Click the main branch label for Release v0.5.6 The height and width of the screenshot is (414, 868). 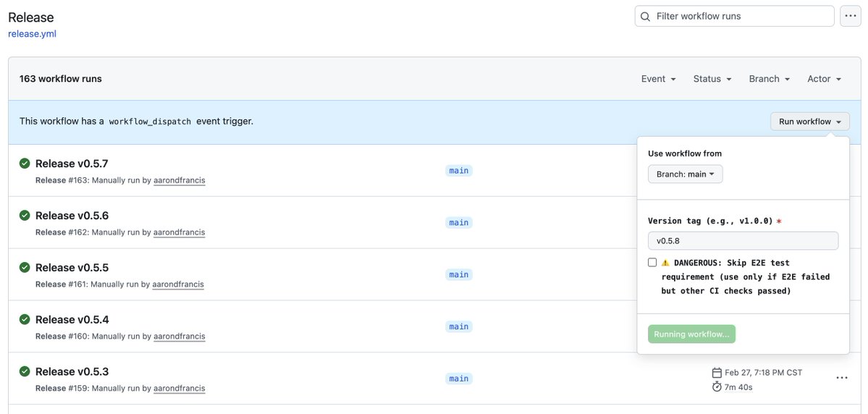(459, 222)
